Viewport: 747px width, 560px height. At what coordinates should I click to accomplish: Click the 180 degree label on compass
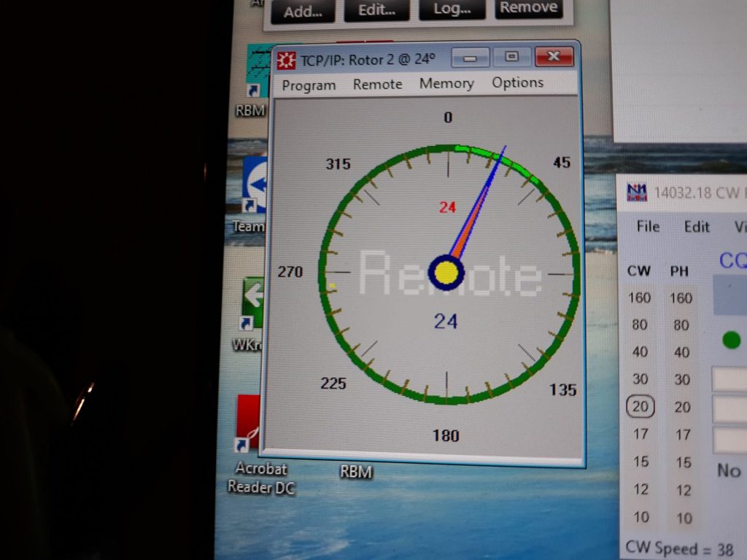point(446,436)
